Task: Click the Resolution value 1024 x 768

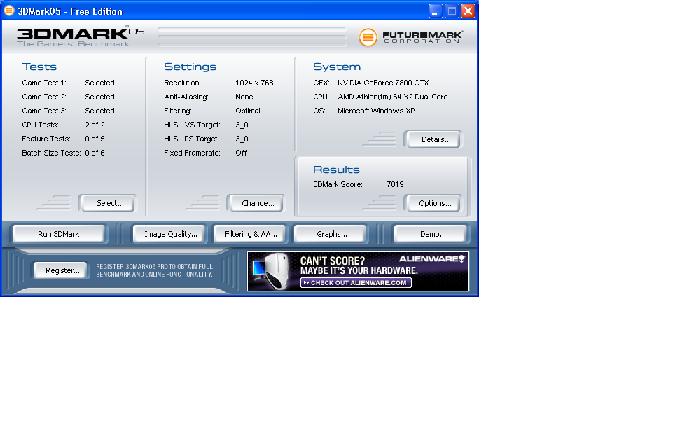Action: 254,82
